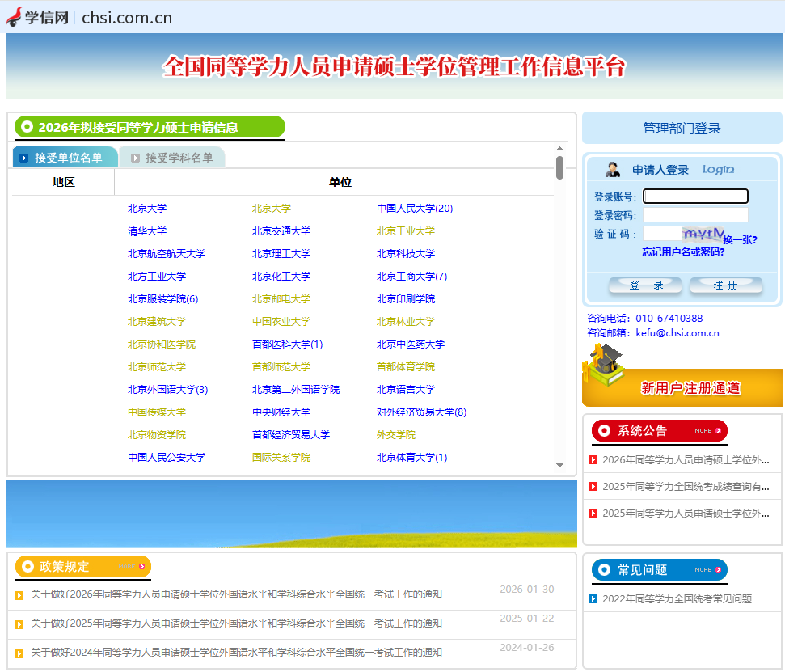This screenshot has width=785, height=672.
Task: Click the scroll down arrow of unit list
Action: pyautogui.click(x=559, y=465)
